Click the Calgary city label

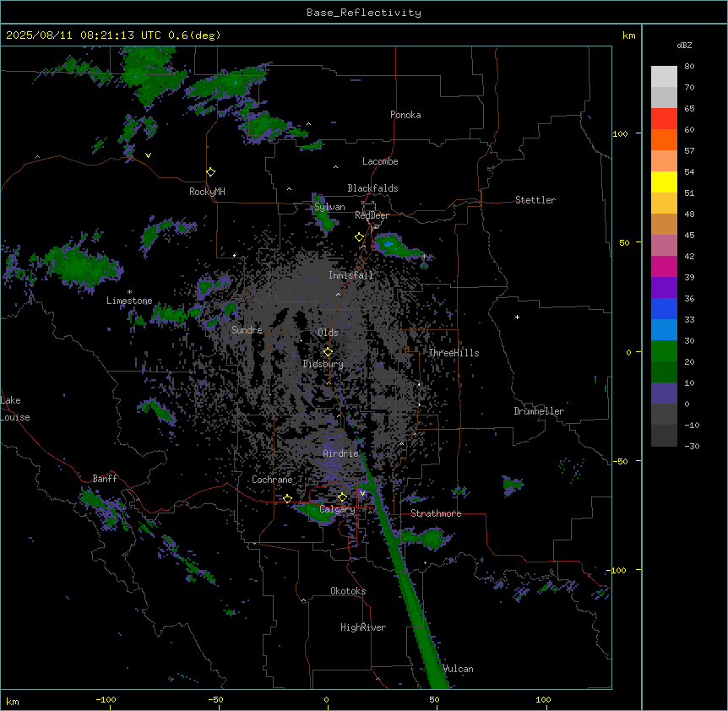point(337,509)
